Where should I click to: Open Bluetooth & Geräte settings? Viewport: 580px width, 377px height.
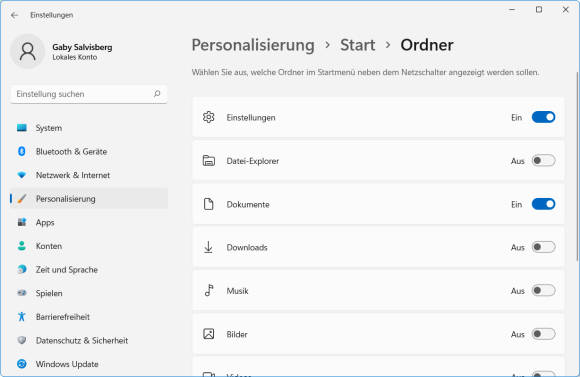coord(89,151)
